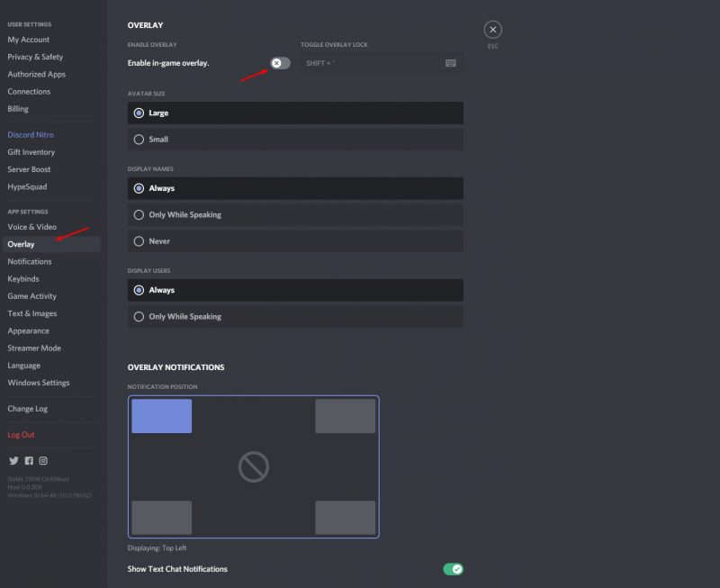720x588 pixels.
Task: Toggle Enable in-game overlay switch
Action: coord(280,63)
